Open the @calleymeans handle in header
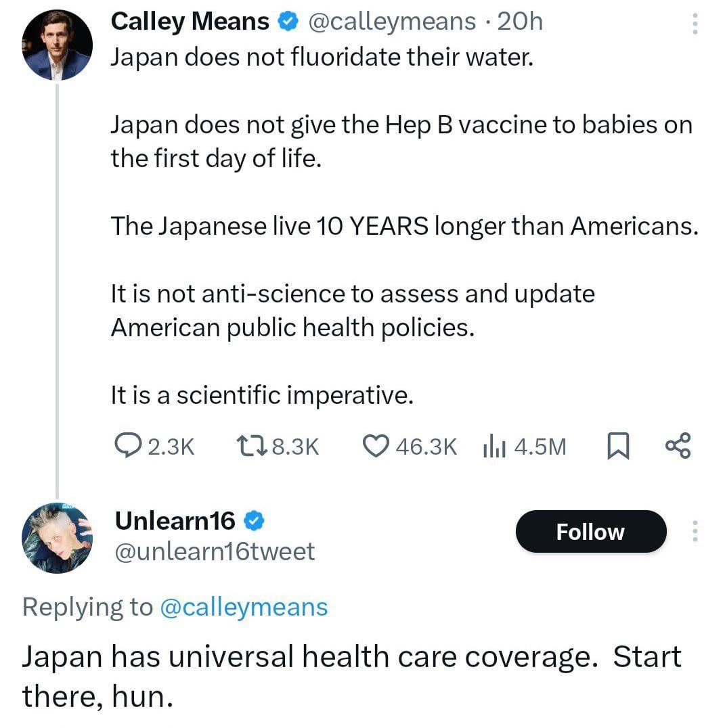723x728 pixels. pos(392,22)
